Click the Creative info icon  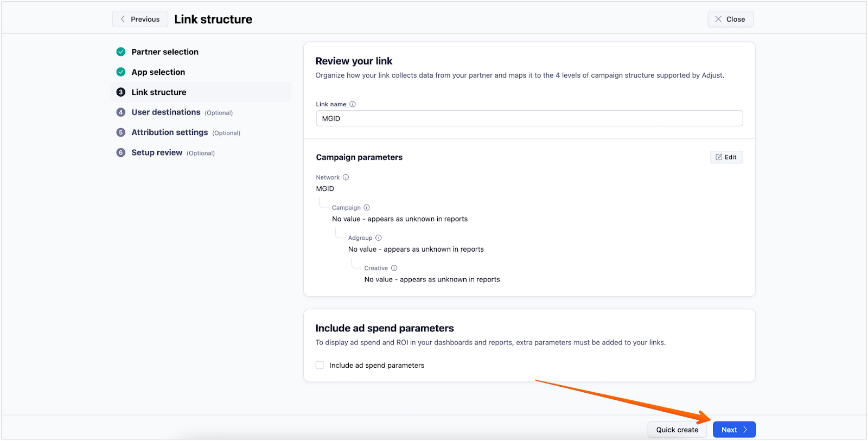click(x=394, y=268)
